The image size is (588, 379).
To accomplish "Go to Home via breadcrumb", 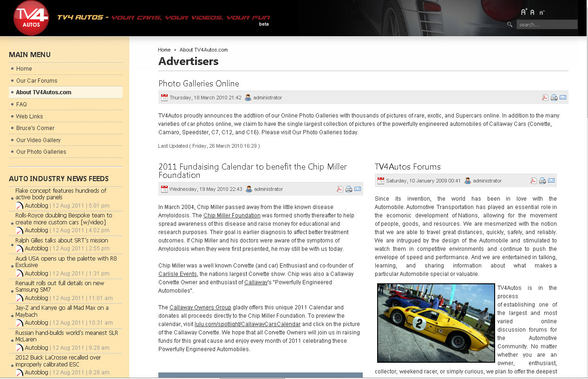I will click(x=164, y=50).
